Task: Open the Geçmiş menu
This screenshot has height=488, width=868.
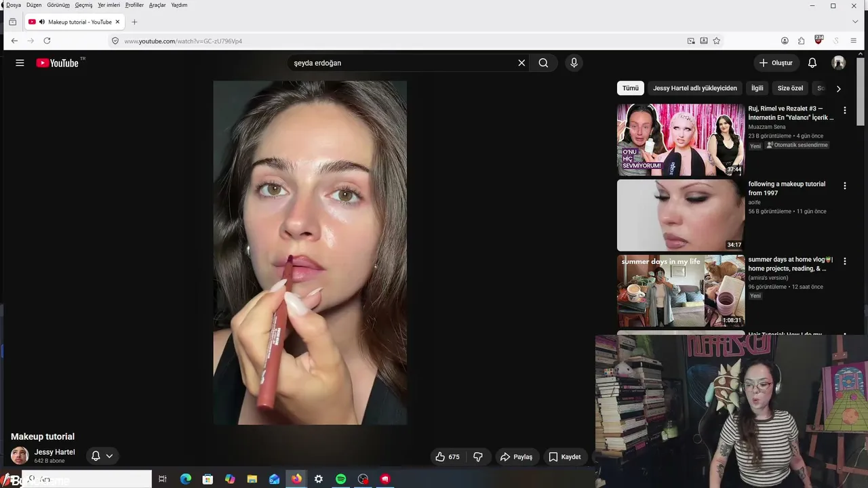Action: click(83, 5)
